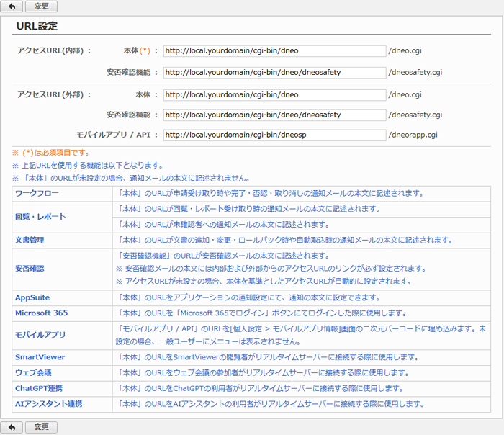
Task: Click the 文書管理 row label
Action: click(x=30, y=240)
